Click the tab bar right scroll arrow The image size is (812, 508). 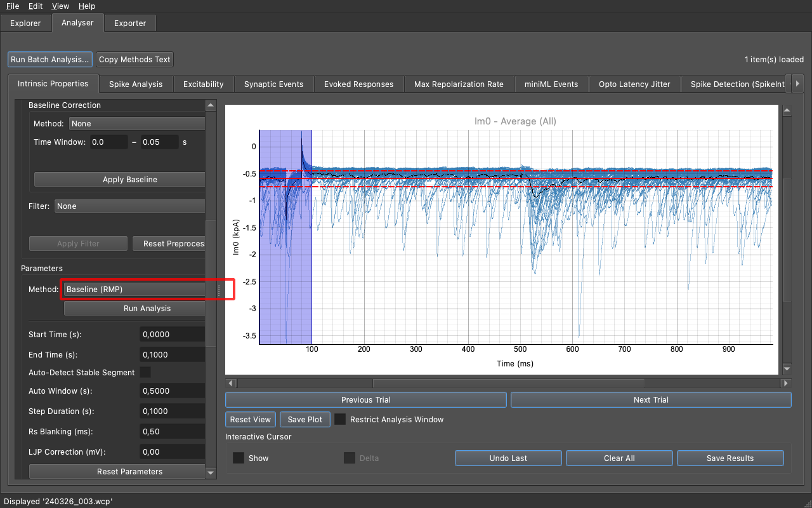coord(797,84)
